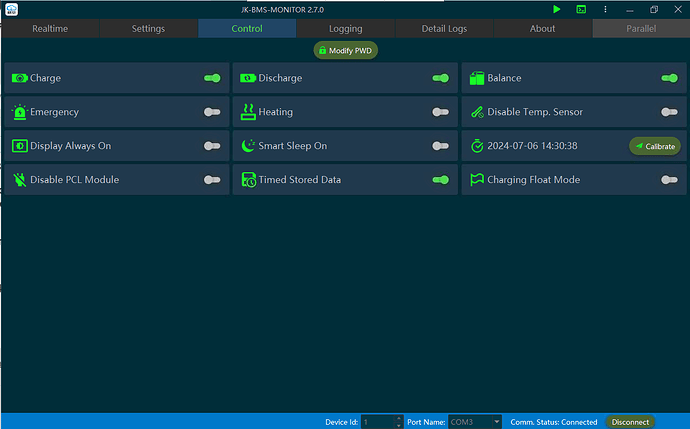Viewport: 690px width, 429px height.
Task: Minimize the JK-BMS-MONITOR window
Action: pyautogui.click(x=630, y=9)
